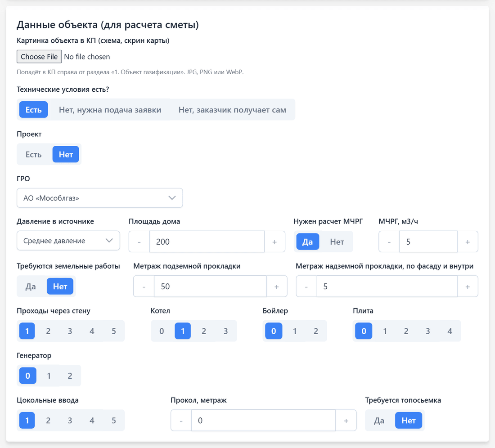The width and height of the screenshot is (495, 448).
Task: Click the Площадь дома input field
Action: tap(207, 242)
